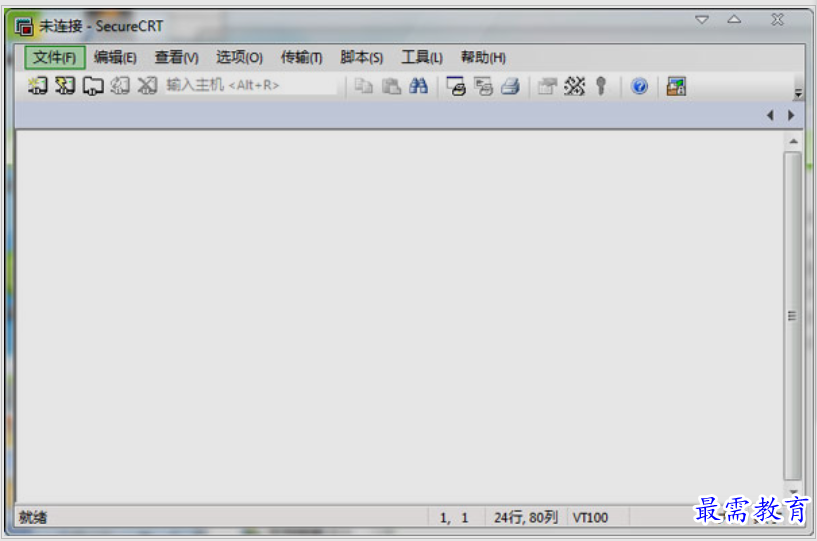The height and width of the screenshot is (541, 817).
Task: Open the 选项(O) menu
Action: [239, 57]
